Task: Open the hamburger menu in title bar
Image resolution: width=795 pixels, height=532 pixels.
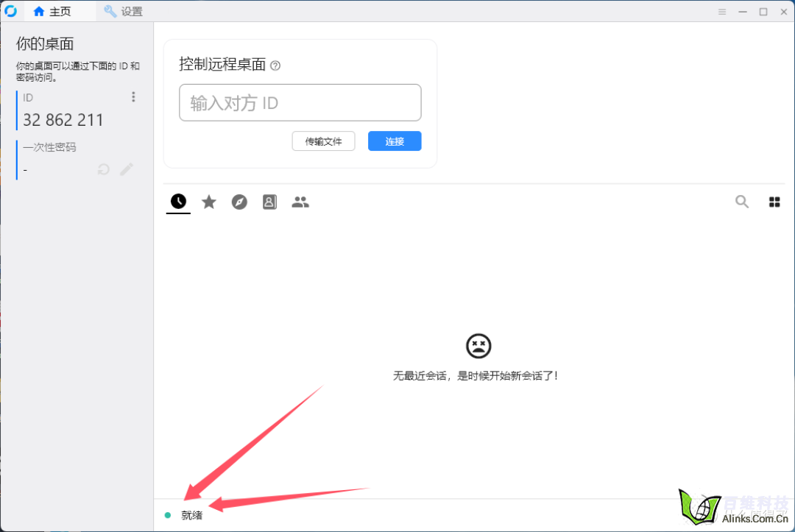Action: pos(722,12)
